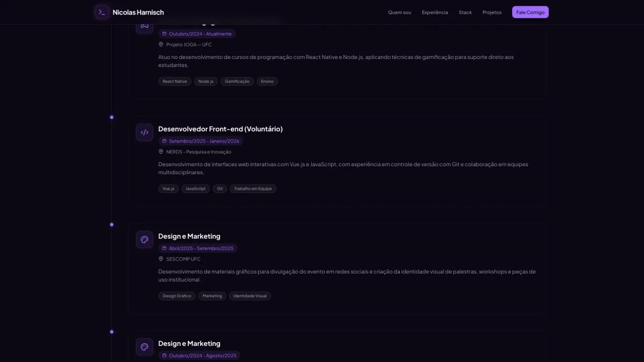
Task: Click the terminal logo icon in the header
Action: pyautogui.click(x=102, y=12)
